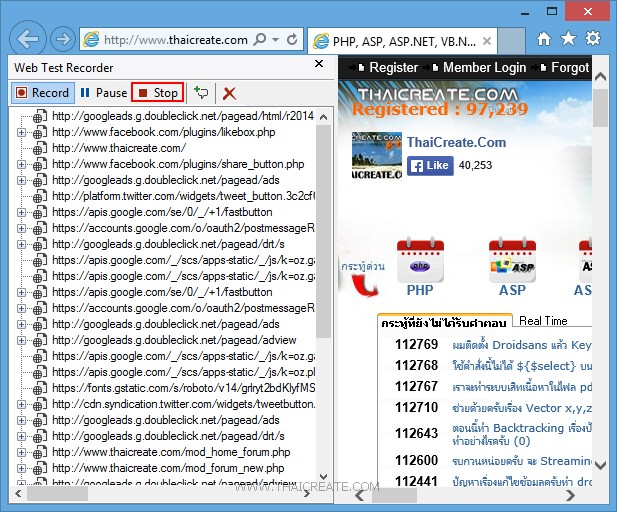Select the googleads pagead/html/r2014 request

click(183, 116)
